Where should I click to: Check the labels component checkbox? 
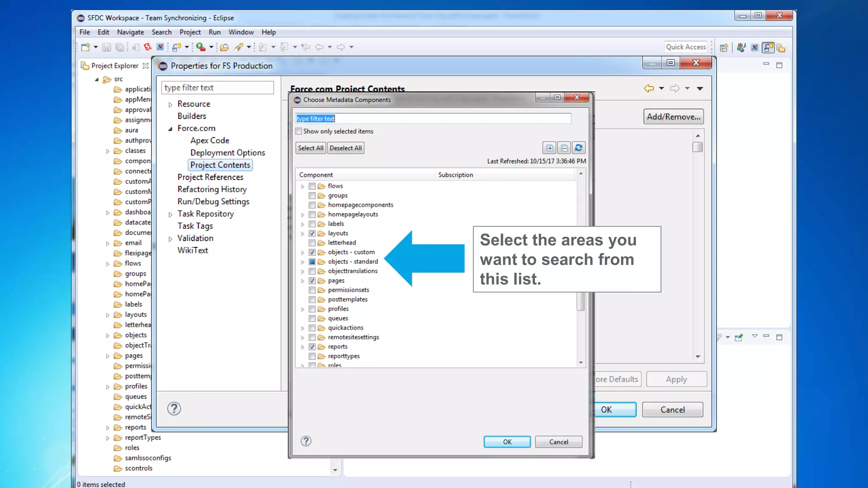312,224
